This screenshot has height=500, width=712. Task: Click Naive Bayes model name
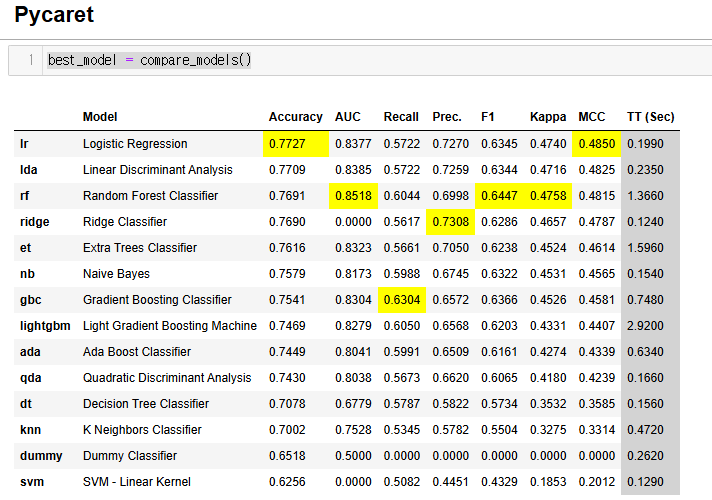pyautogui.click(x=116, y=274)
